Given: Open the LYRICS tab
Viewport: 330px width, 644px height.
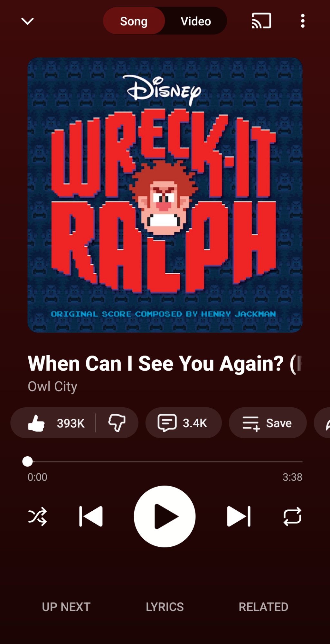Looking at the screenshot, I should tap(165, 607).
